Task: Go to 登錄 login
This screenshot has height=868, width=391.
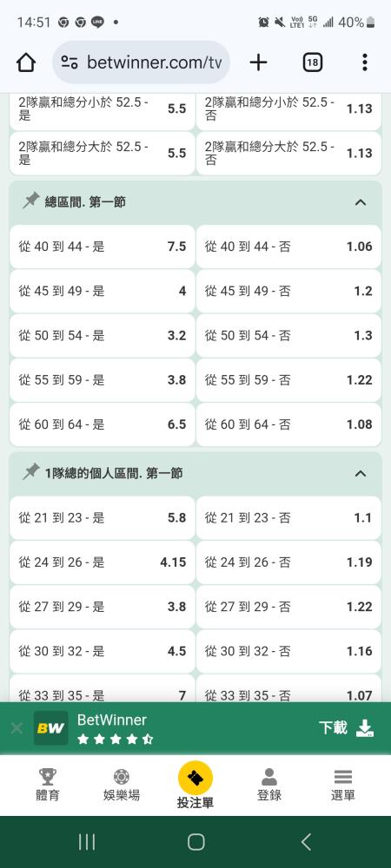Action: click(x=269, y=785)
